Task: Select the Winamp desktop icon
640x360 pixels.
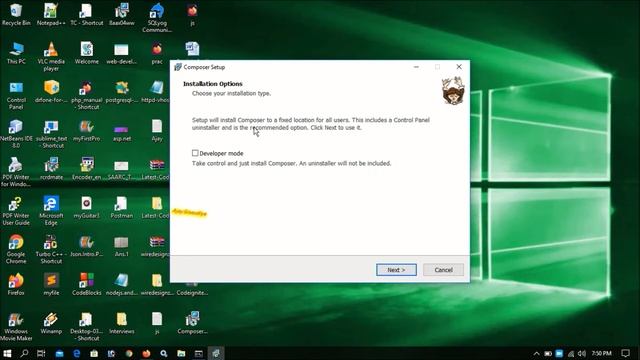Action: pyautogui.click(x=51, y=323)
